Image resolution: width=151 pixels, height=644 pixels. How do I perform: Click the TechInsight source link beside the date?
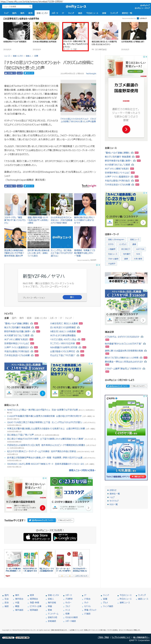[91, 73]
